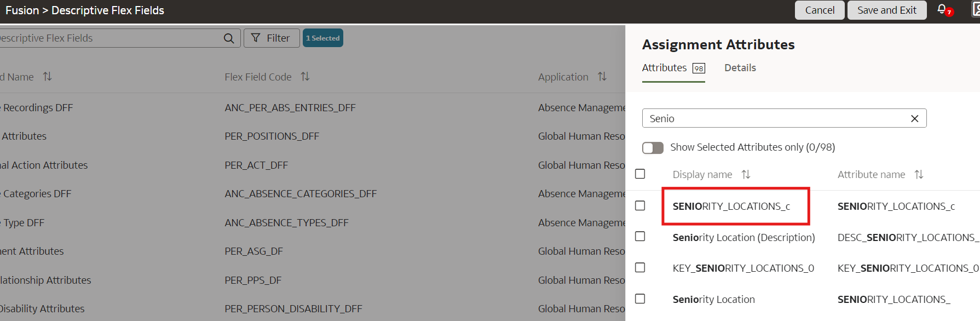Image resolution: width=980 pixels, height=321 pixels.
Task: Tick the KEY_SENIORITY_LOCATIONS_0 checkbox
Action: pos(640,267)
